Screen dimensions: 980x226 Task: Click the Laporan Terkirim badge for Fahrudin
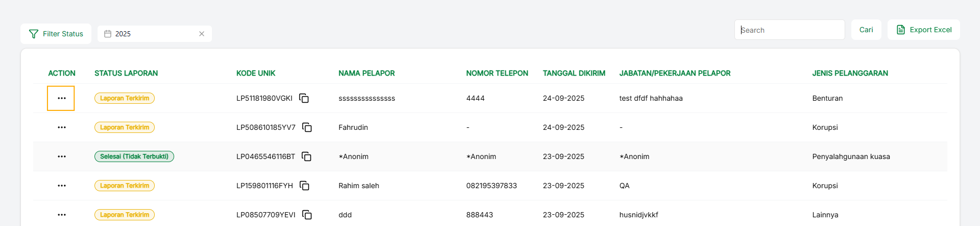tap(125, 127)
